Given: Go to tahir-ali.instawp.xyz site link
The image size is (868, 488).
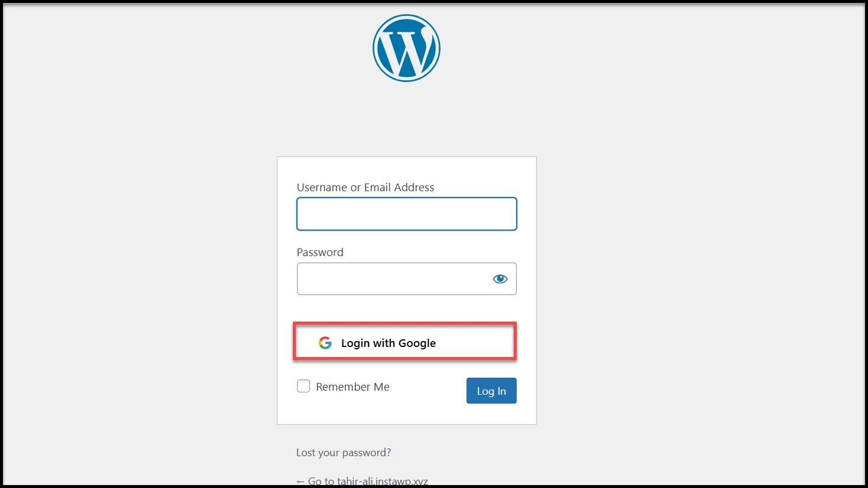Looking at the screenshot, I should [x=362, y=481].
